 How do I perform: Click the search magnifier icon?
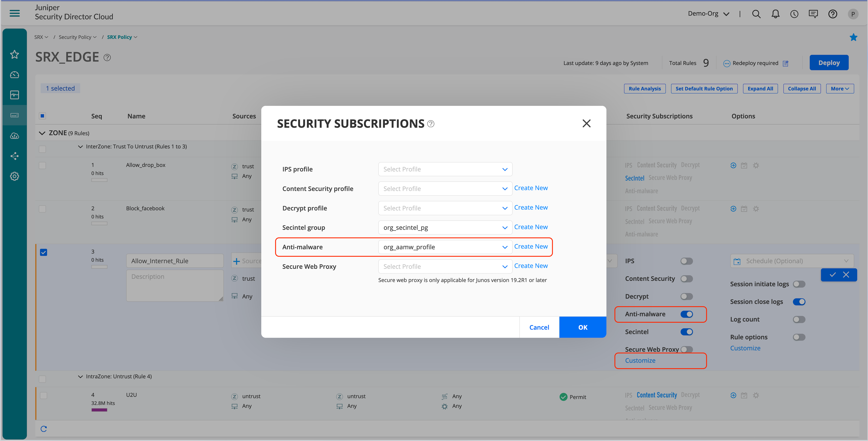click(x=756, y=14)
